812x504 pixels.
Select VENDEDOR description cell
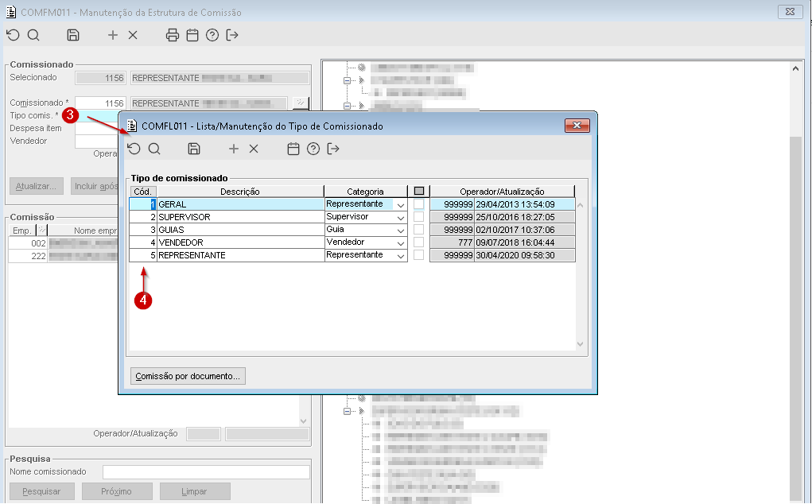click(240, 242)
